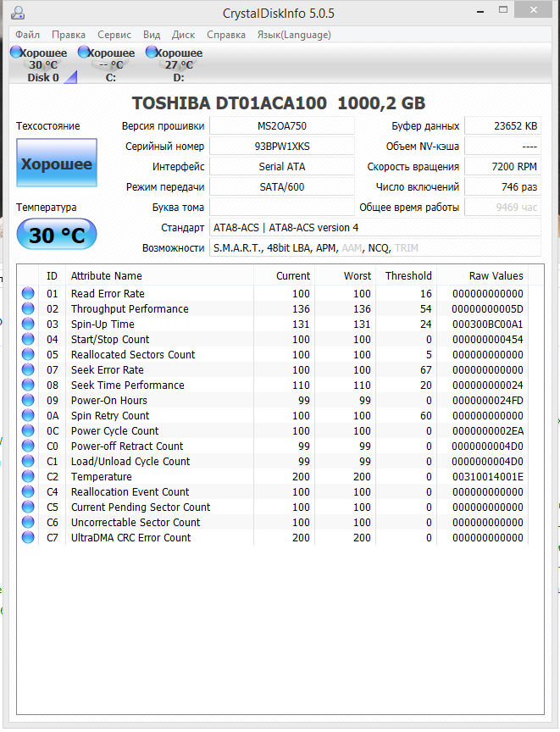Click raw value 00310014001E for Temperature
The image size is (560, 732).
tap(488, 477)
